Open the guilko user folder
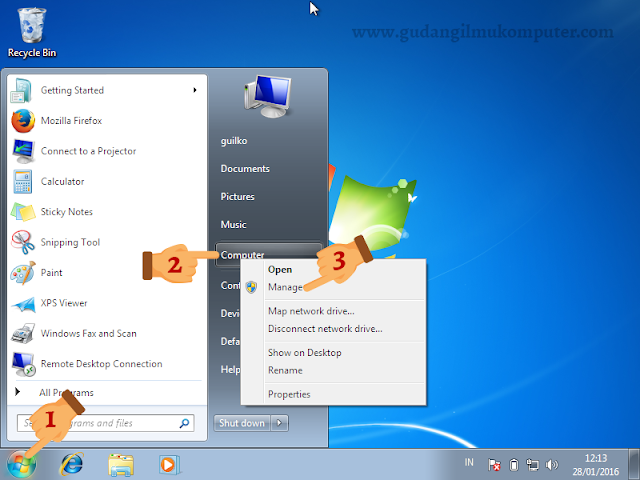 tap(234, 141)
